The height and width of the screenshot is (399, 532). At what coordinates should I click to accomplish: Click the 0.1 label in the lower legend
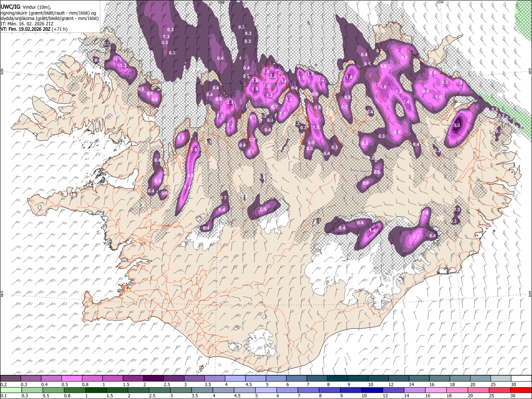[3, 396]
